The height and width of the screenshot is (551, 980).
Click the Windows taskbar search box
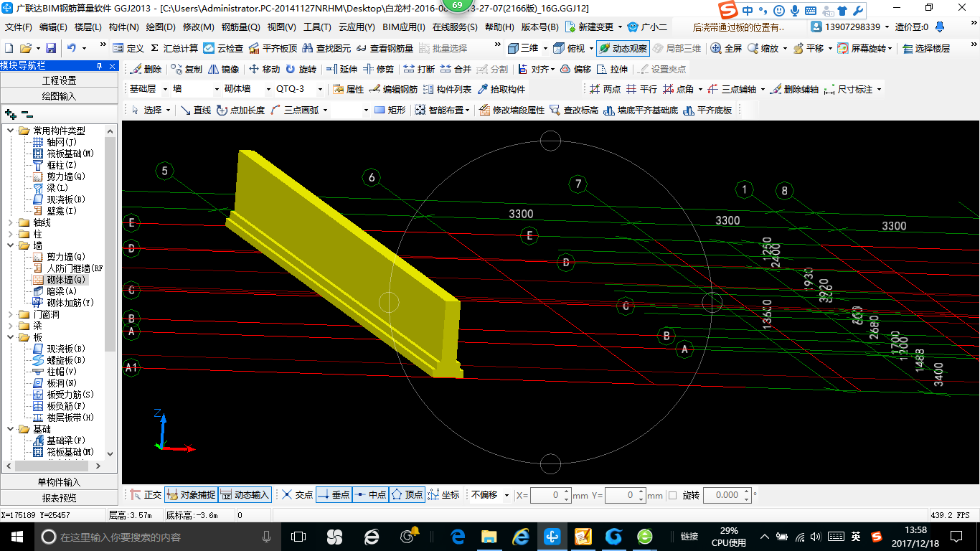(x=156, y=537)
